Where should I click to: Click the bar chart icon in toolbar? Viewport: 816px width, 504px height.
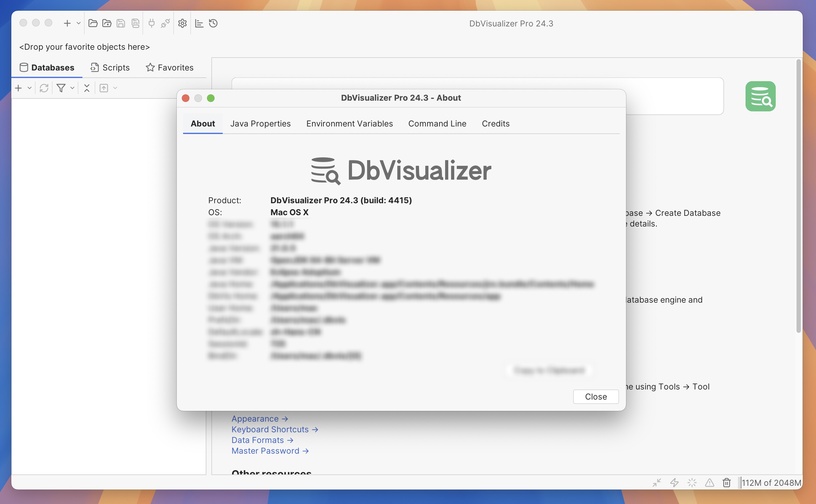tap(199, 23)
